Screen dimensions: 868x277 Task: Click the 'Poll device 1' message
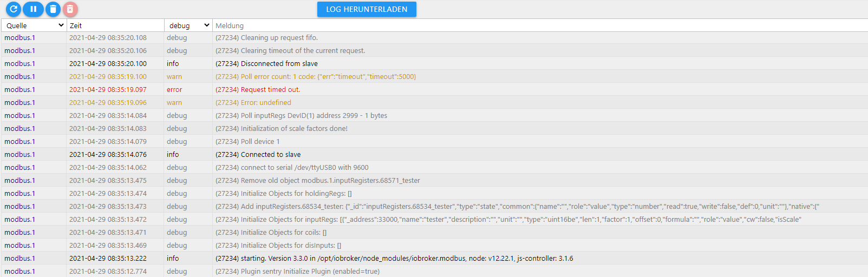[x=247, y=141]
